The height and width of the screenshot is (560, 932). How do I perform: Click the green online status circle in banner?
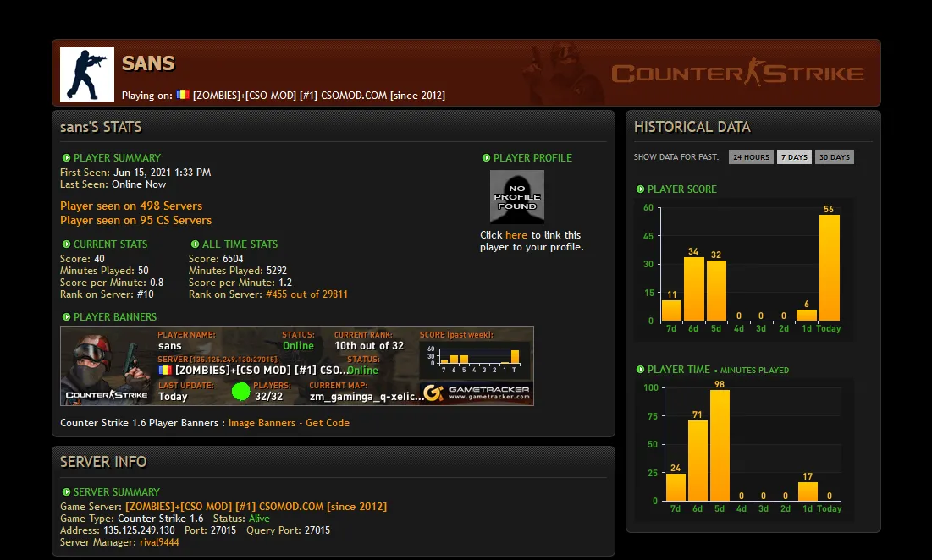[240, 392]
